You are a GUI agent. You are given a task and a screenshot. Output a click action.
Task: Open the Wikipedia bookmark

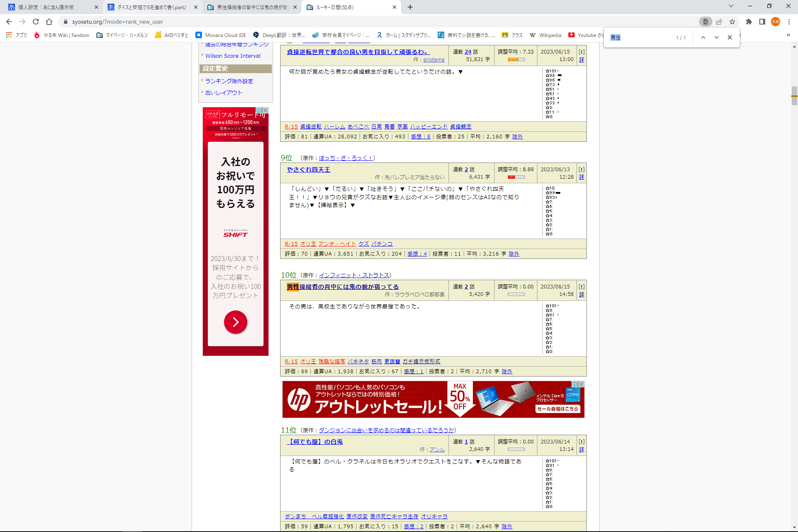(545, 35)
